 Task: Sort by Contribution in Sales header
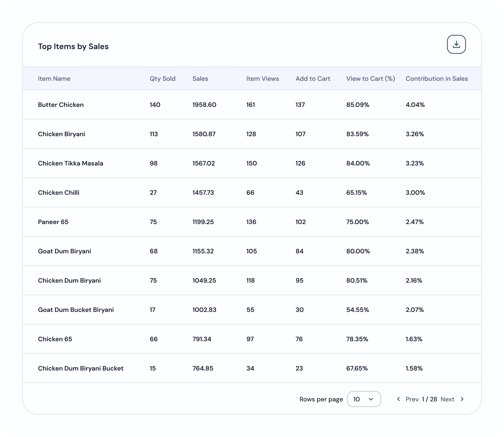click(437, 79)
